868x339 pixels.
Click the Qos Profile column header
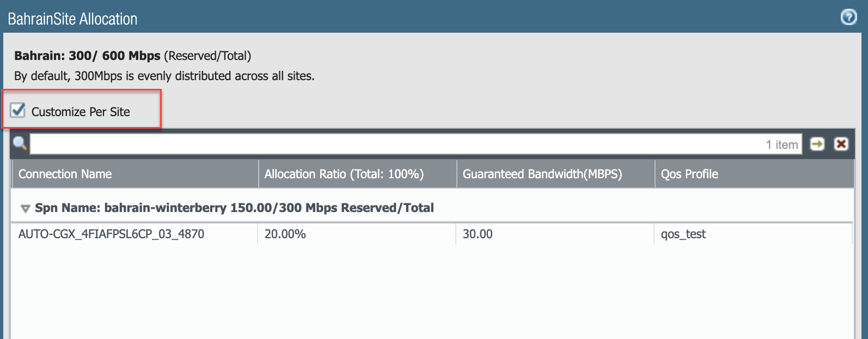coord(689,174)
